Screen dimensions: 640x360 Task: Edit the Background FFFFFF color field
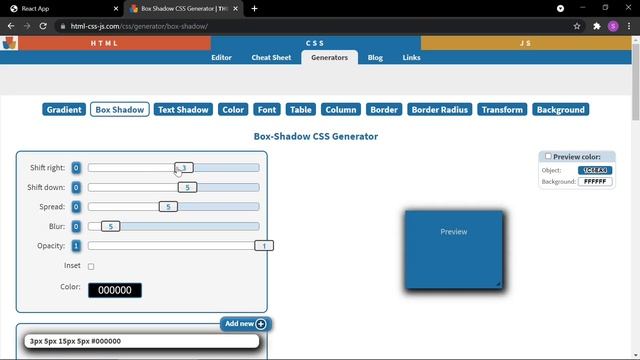595,181
